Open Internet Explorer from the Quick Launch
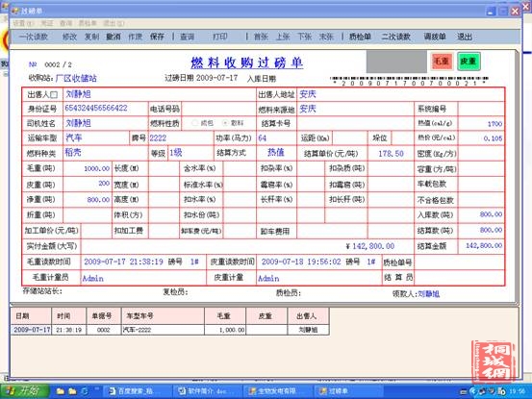The width and height of the screenshot is (532, 399). (x=84, y=391)
